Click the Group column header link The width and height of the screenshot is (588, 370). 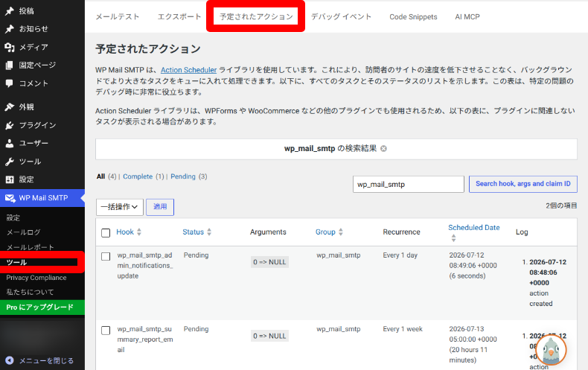point(325,232)
